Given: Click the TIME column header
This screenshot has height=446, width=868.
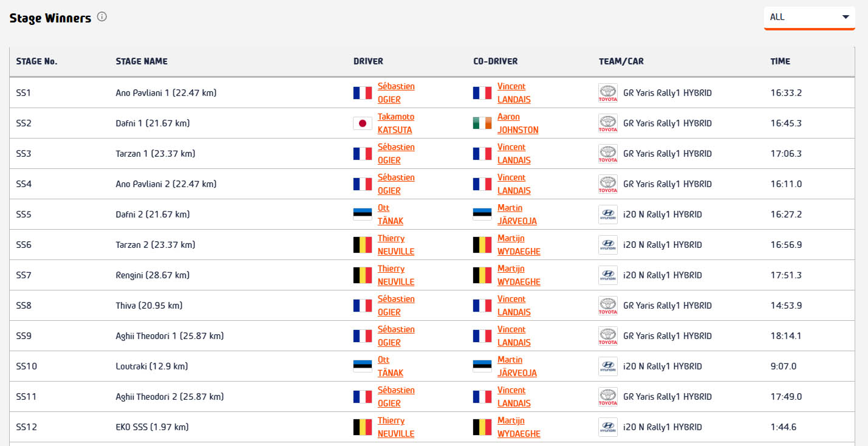Looking at the screenshot, I should pos(780,61).
